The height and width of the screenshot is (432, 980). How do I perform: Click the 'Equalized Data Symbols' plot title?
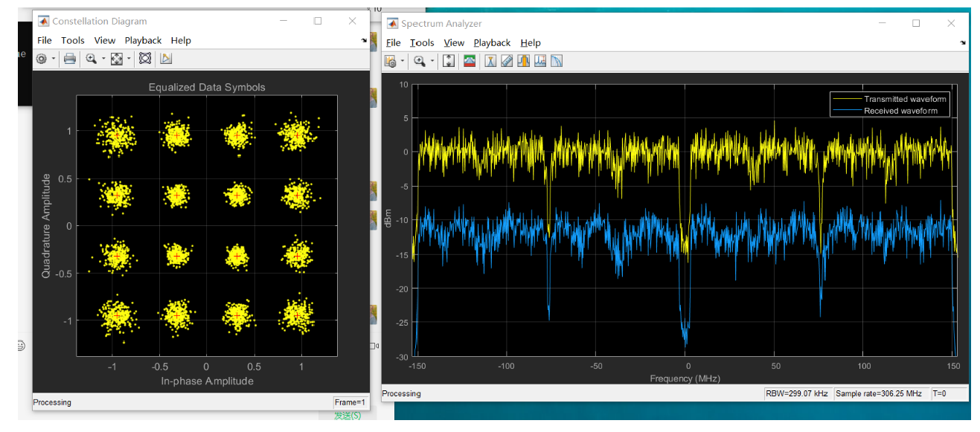[207, 87]
